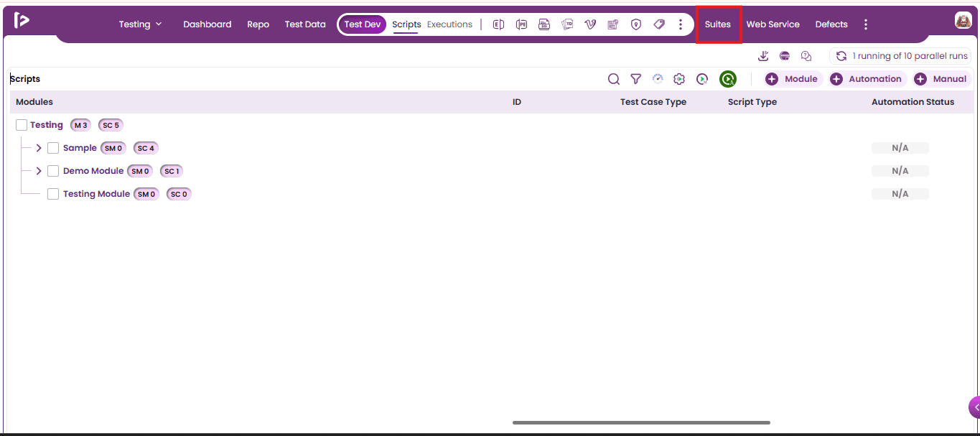Select the Testing root node label

pyautogui.click(x=47, y=125)
